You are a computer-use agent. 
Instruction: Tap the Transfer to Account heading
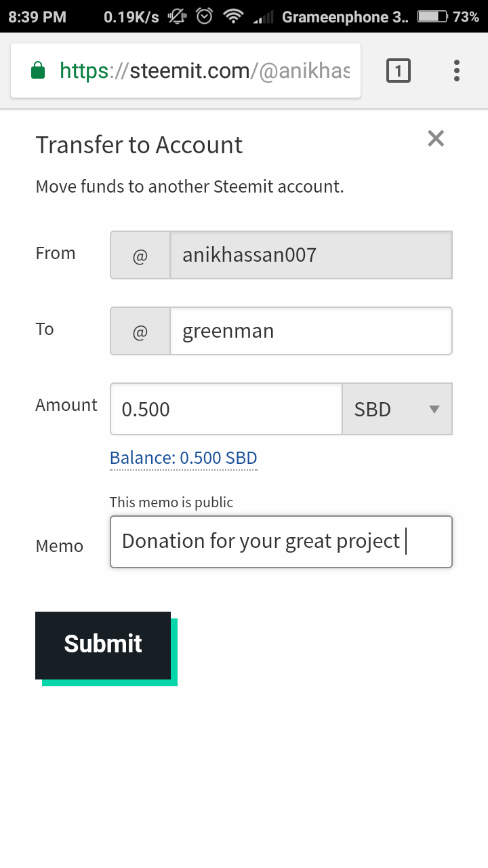pyautogui.click(x=139, y=145)
